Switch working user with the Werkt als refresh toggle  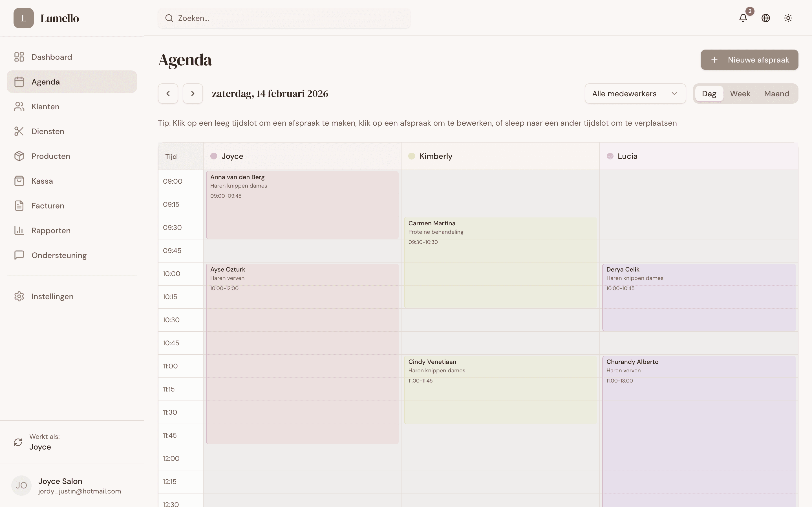[18, 442]
